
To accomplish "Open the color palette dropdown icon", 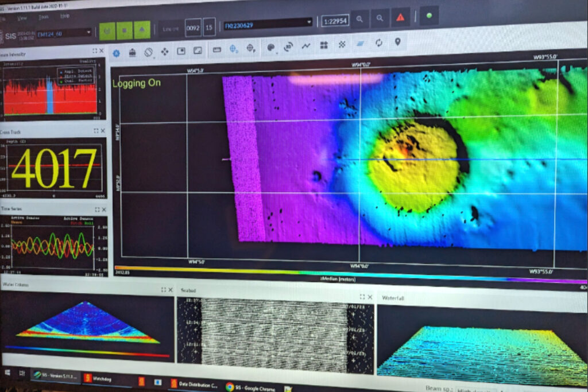I will tap(271, 47).
